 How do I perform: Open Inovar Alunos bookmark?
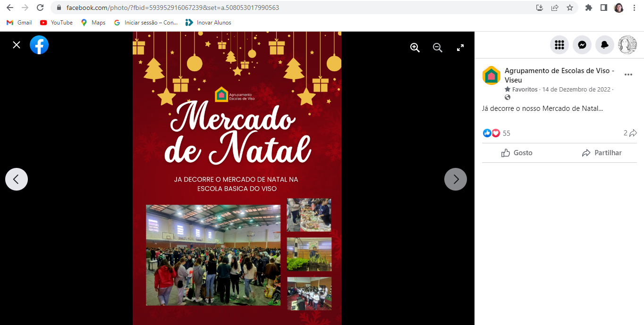(x=208, y=23)
